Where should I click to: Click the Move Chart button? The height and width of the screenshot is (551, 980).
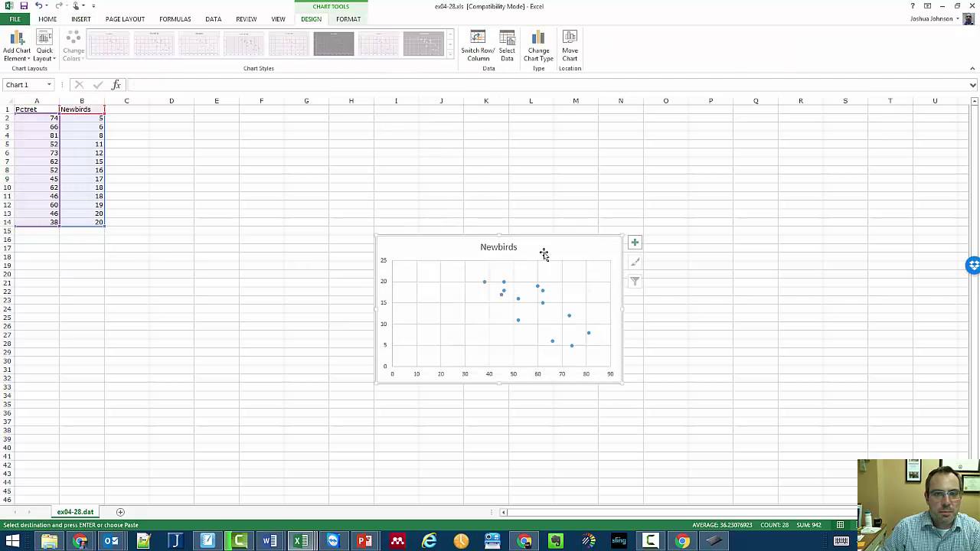pos(570,46)
